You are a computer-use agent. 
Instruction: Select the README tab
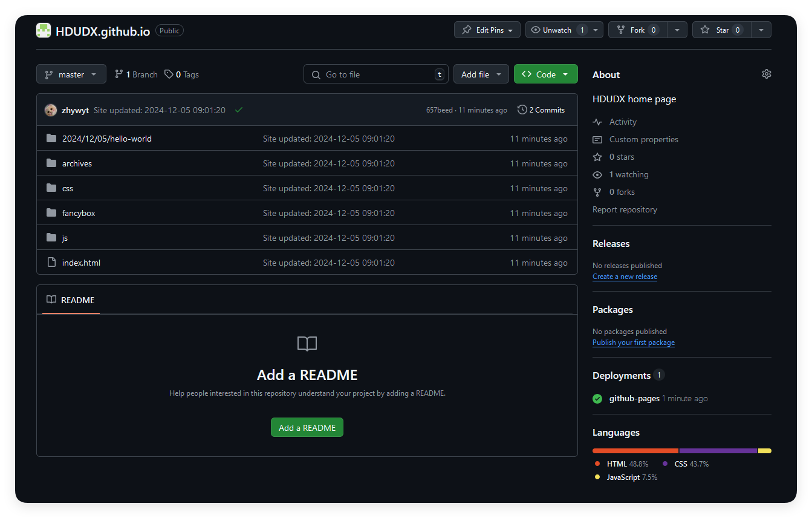(71, 300)
